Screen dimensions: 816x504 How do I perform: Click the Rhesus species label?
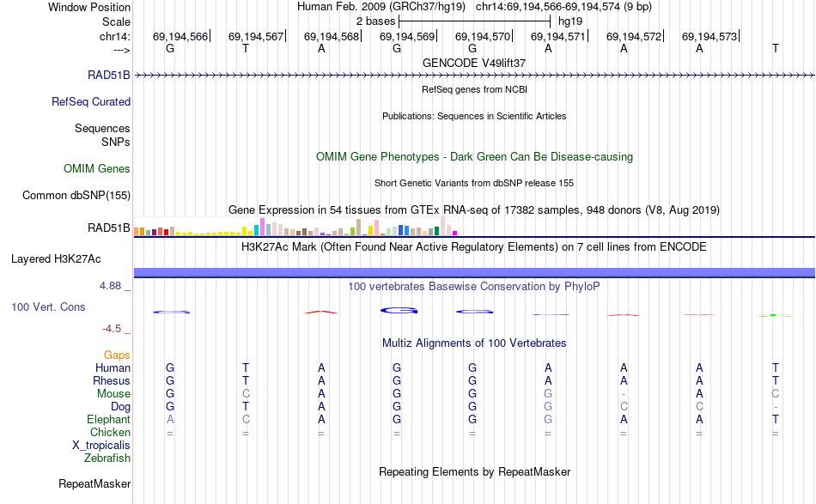coord(112,381)
